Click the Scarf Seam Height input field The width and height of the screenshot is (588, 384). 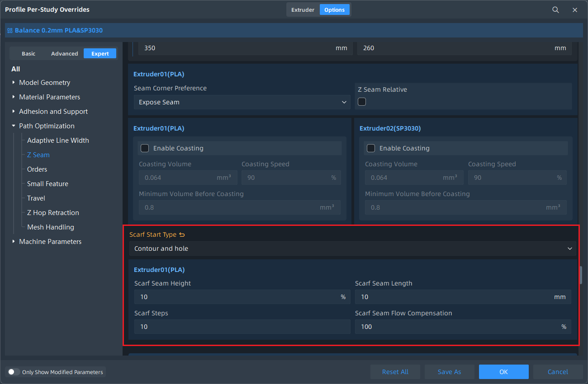(242, 297)
